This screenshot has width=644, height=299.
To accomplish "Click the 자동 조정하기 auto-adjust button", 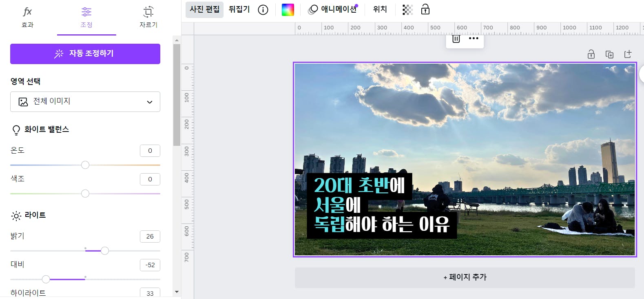I will 85,54.
